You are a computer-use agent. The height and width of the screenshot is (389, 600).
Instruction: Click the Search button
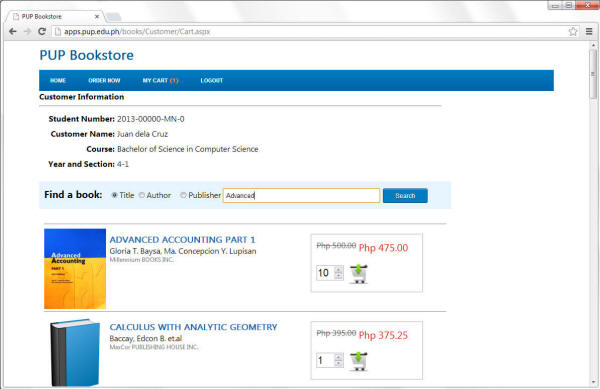point(405,195)
